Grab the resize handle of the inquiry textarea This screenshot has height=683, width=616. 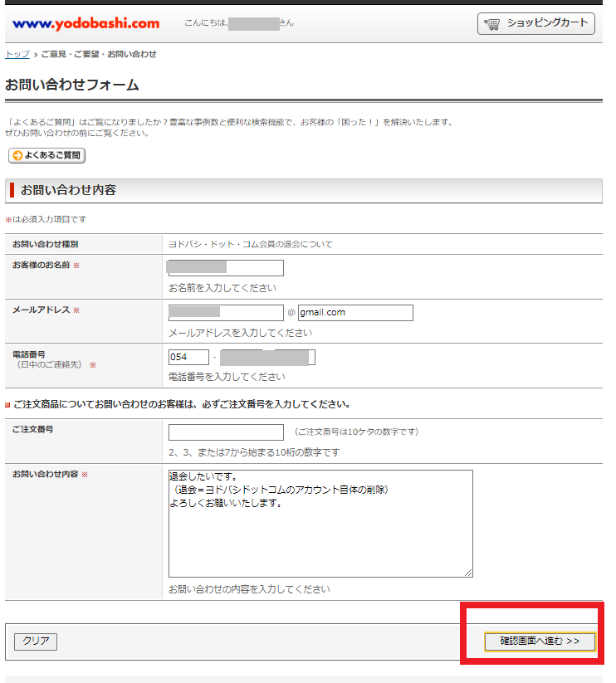pos(468,573)
